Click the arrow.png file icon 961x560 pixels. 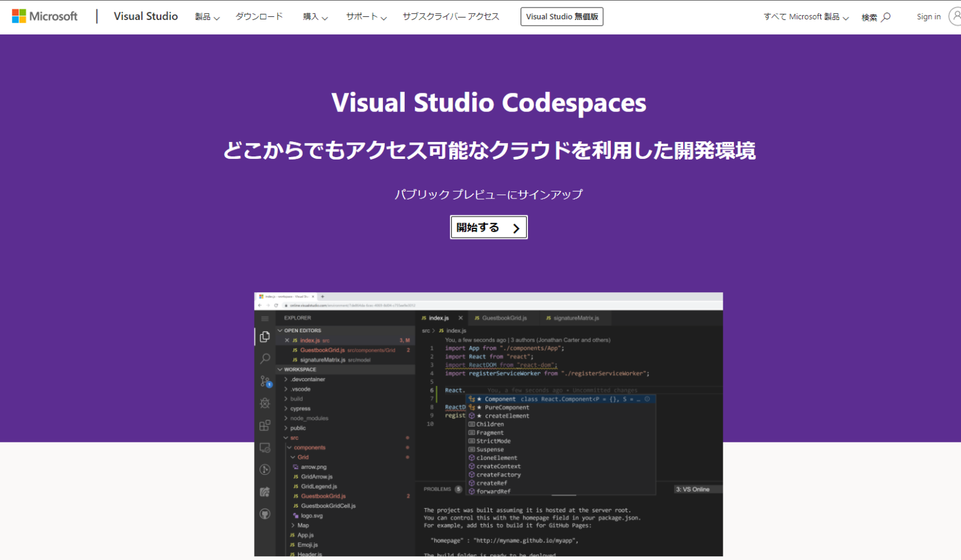(295, 467)
